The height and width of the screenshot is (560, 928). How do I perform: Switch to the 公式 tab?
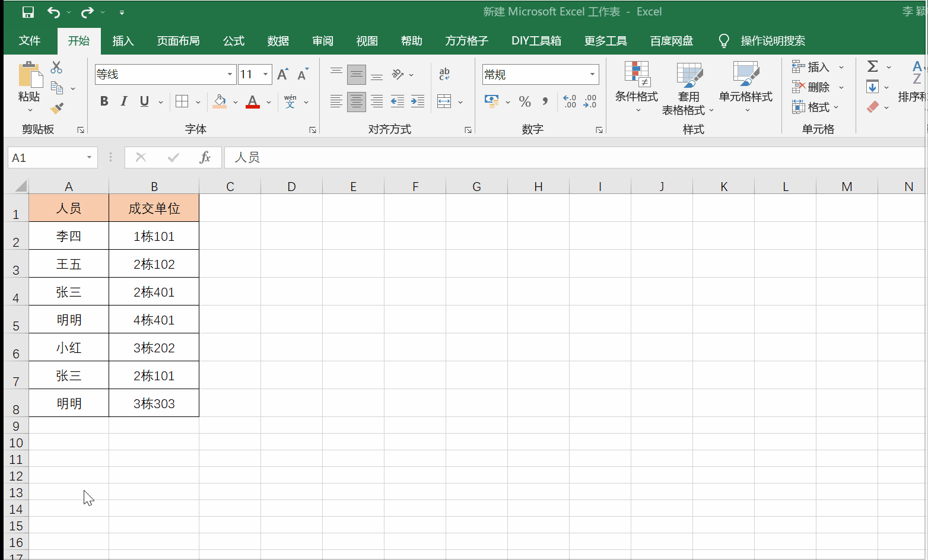tap(233, 41)
